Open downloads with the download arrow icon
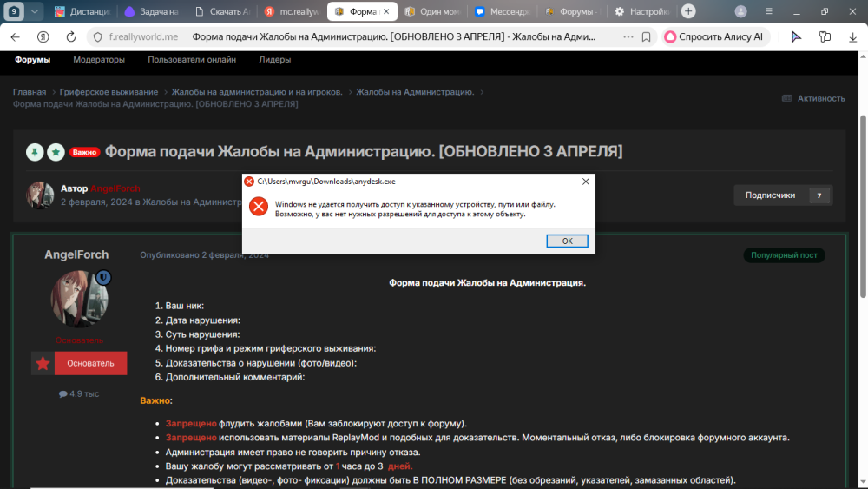This screenshot has width=868, height=489. [852, 36]
